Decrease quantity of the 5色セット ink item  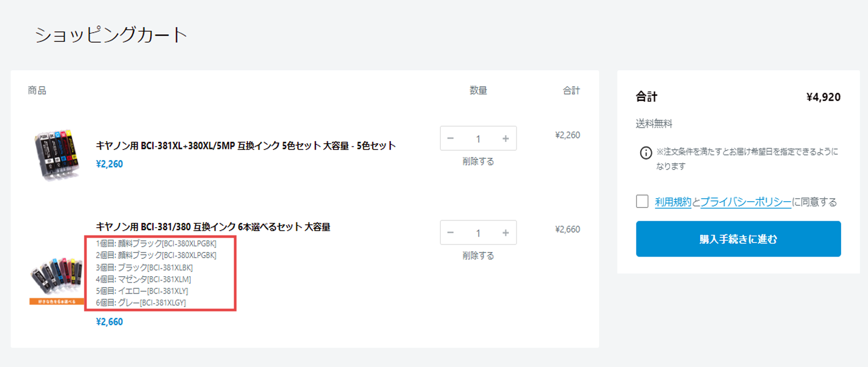[450, 138]
